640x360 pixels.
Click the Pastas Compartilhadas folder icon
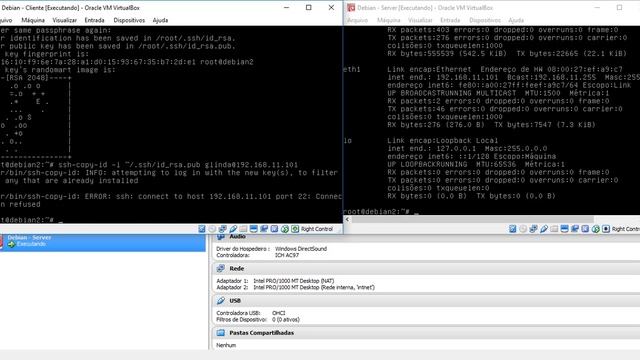point(221,333)
